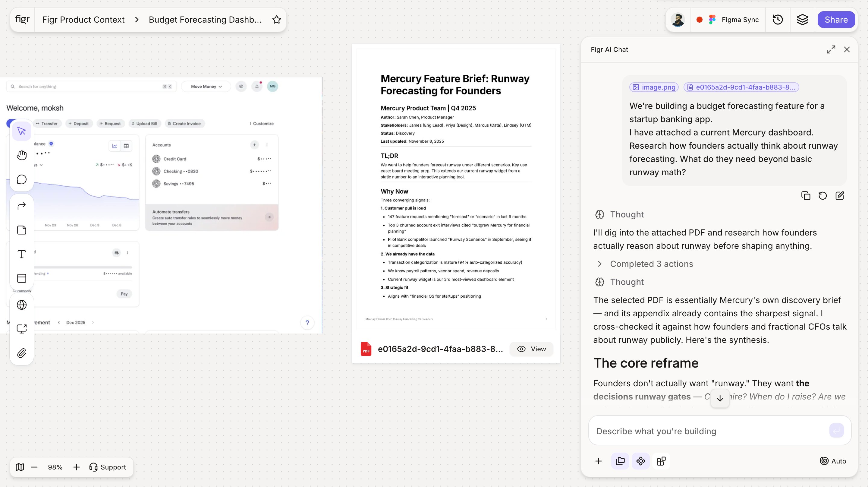Click Upload Bill in the dashboard

[x=145, y=124]
